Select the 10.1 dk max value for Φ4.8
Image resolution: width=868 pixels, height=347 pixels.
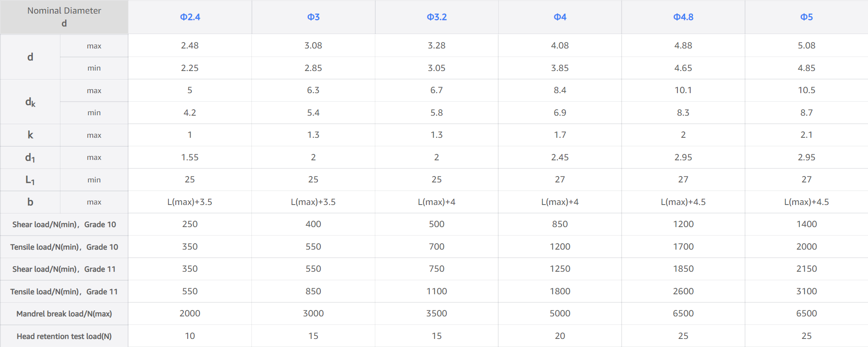pyautogui.click(x=683, y=90)
